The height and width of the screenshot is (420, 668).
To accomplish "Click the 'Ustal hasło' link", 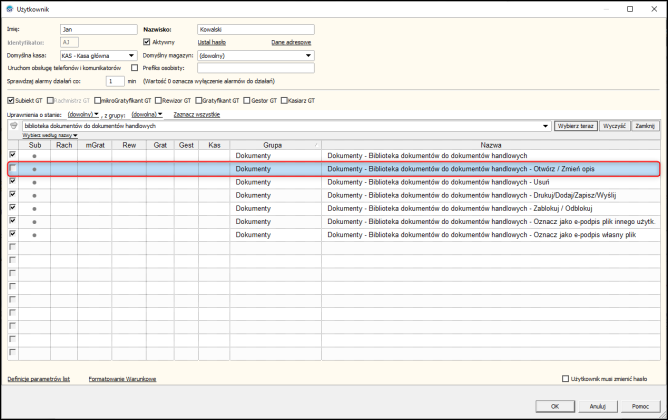I will pyautogui.click(x=212, y=42).
